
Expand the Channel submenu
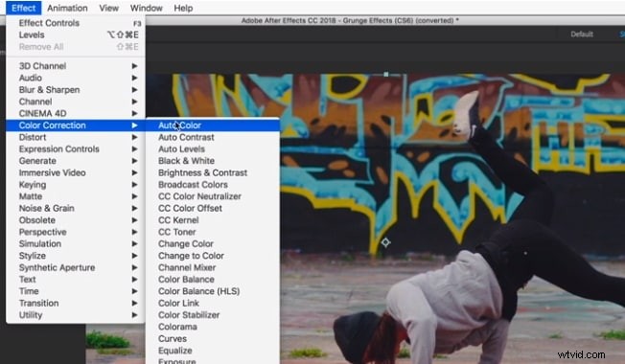[76, 102]
